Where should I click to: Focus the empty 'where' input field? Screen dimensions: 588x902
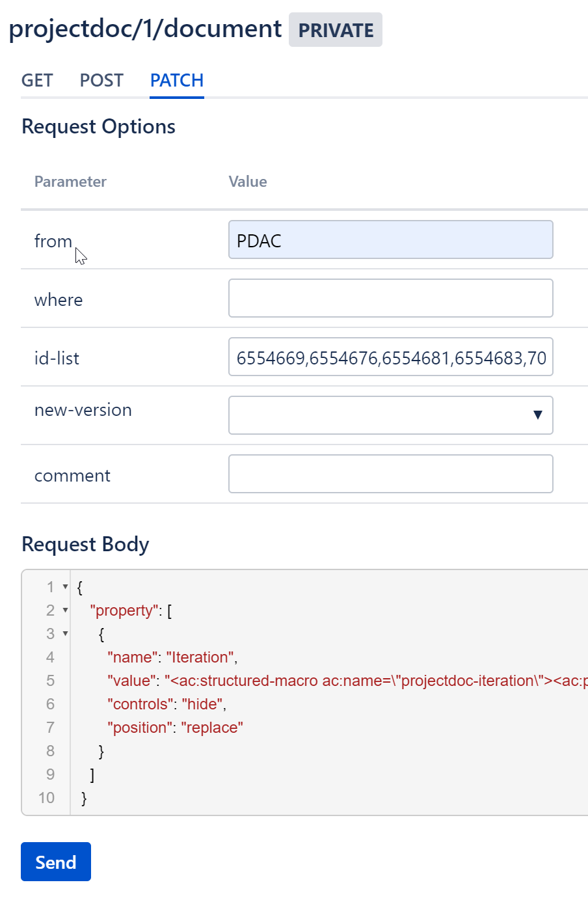[x=390, y=299]
